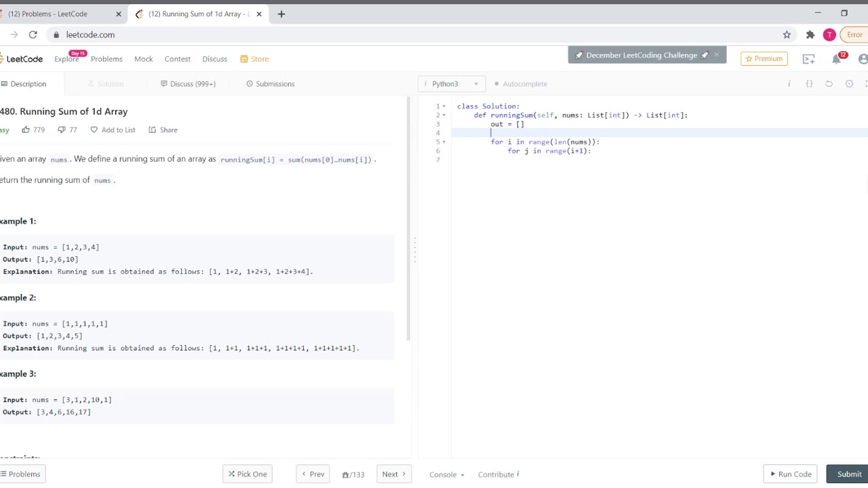This screenshot has height=488, width=868.
Task: Like the problem with thumbs up 779
Action: tap(33, 129)
